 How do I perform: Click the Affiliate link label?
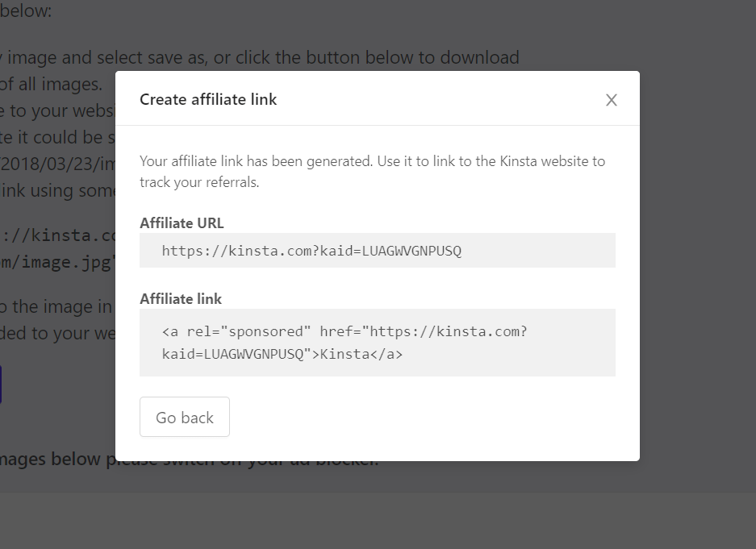tap(181, 298)
